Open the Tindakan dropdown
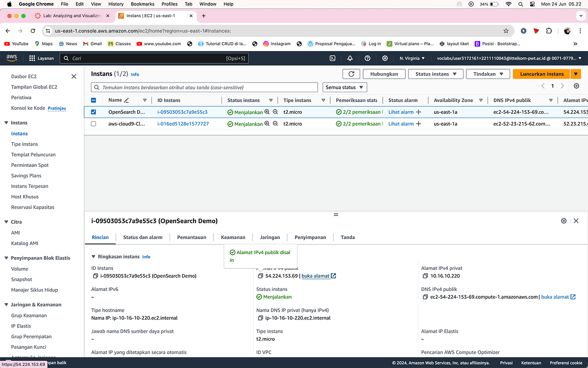This screenshot has height=368, width=588. pyautogui.click(x=488, y=74)
